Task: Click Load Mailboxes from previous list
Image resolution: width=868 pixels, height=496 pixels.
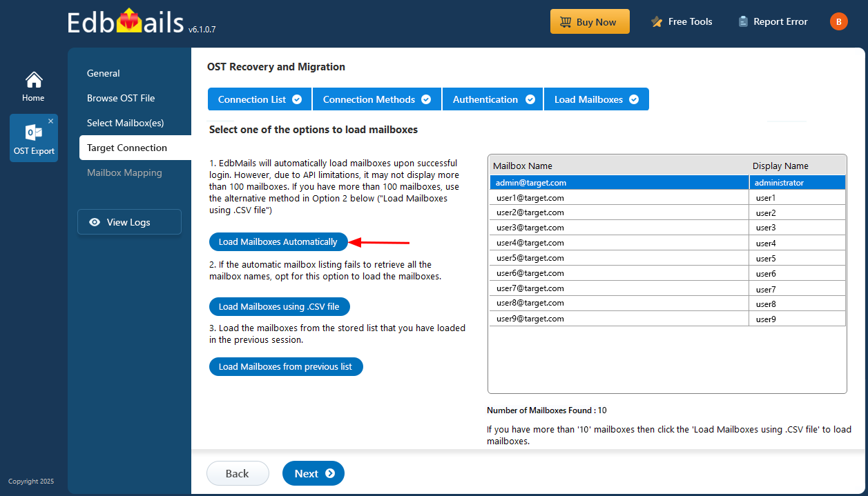Action: (x=286, y=366)
